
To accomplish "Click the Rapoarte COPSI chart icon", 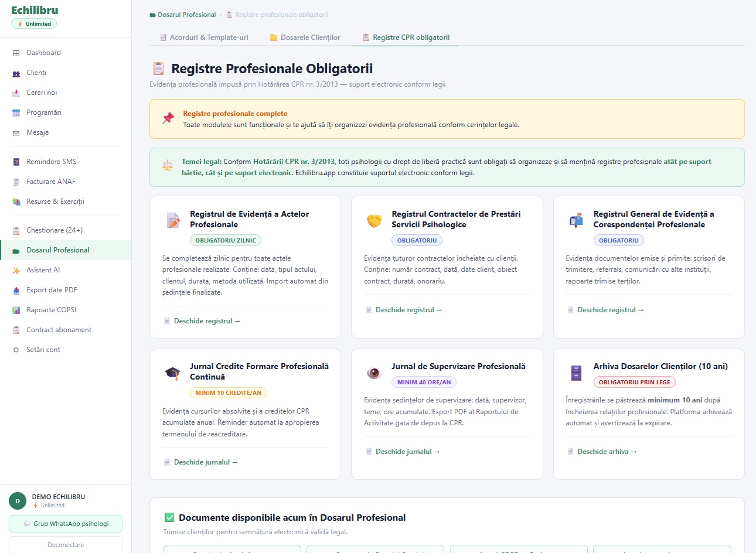I will point(16,310).
